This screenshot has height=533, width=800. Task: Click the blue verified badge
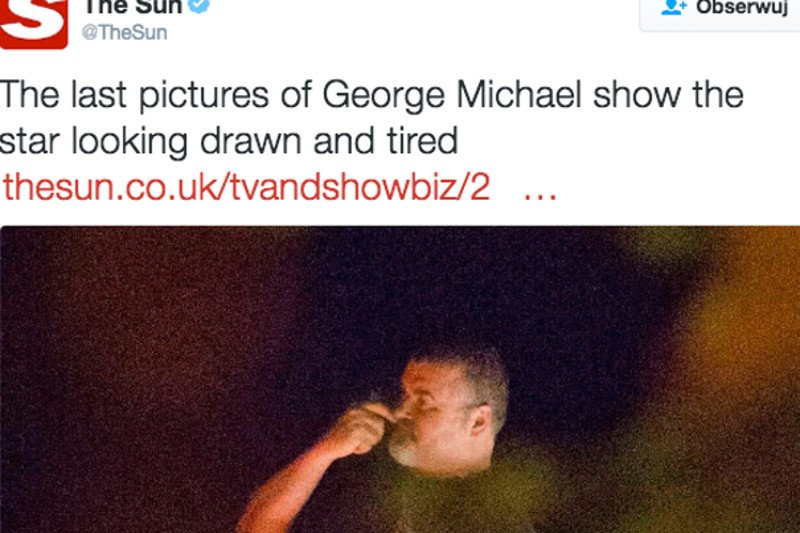[x=199, y=6]
